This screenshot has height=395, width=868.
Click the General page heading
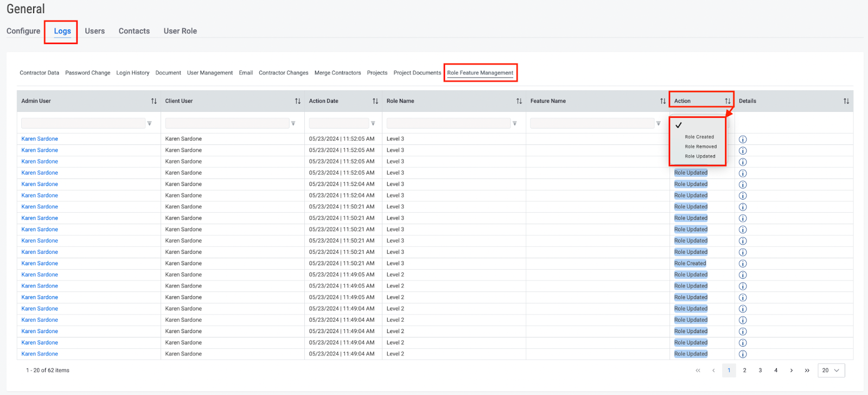[x=25, y=9]
